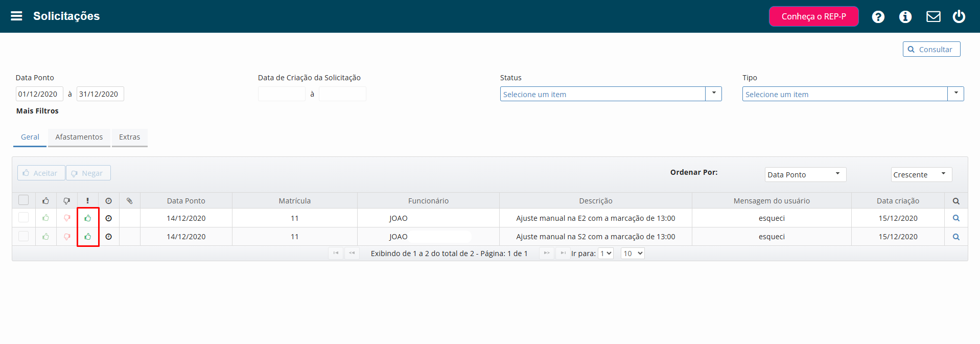Image resolution: width=980 pixels, height=344 pixels.
Task: Click 'Ajuste manual na S2 com a marcação de 13:00'
Action: 596,237
